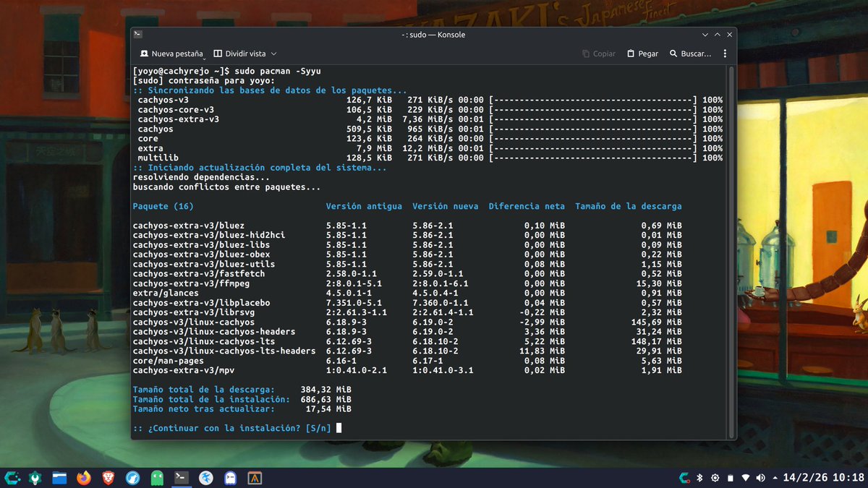Click the command 'sudo pacman -Syyu'

(x=277, y=72)
